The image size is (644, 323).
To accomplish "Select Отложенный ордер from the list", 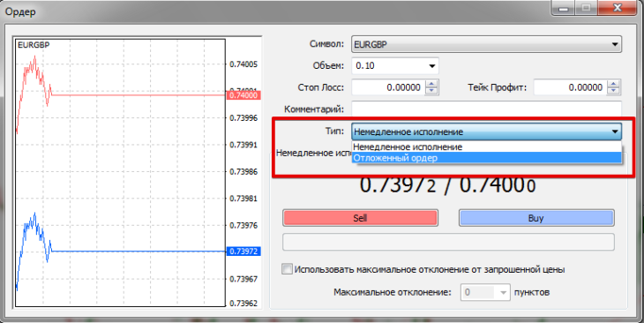I will [486, 158].
